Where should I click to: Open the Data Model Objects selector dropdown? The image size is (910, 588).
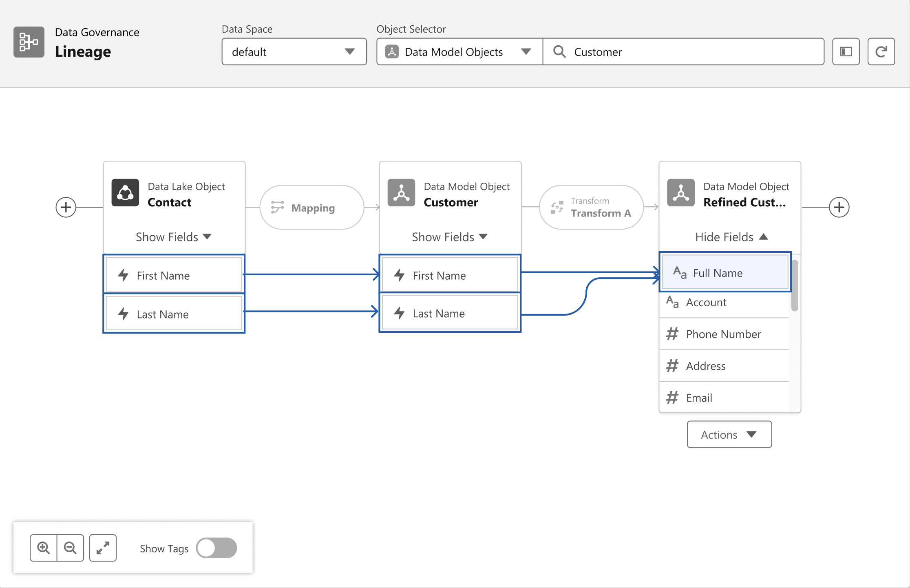(459, 51)
